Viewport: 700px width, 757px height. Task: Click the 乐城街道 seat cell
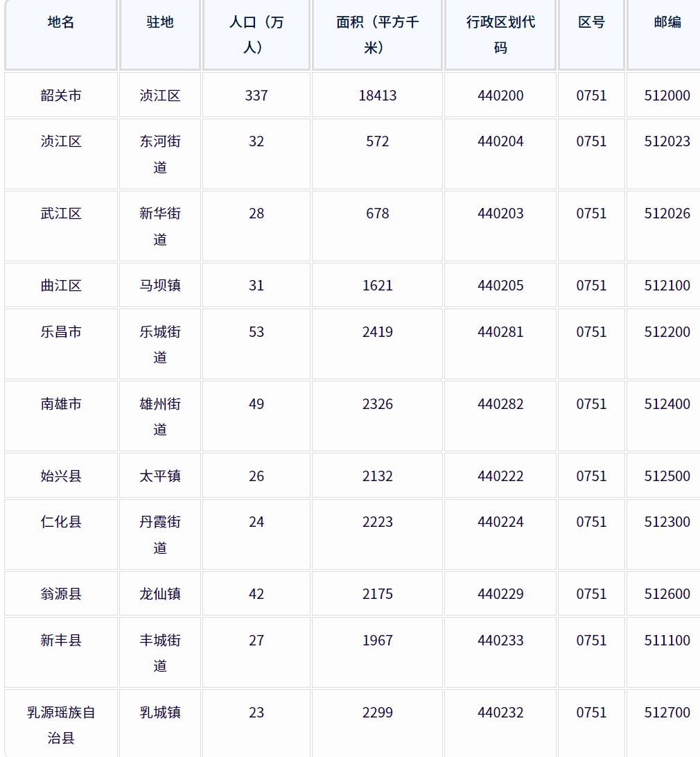[160, 345]
